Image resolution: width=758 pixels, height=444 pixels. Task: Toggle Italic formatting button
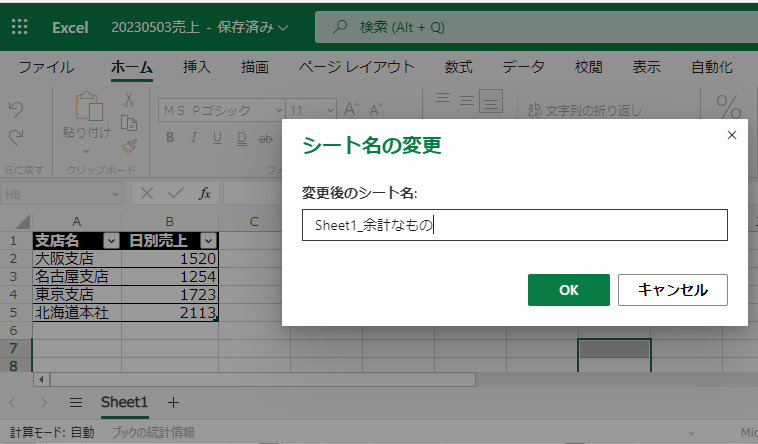click(193, 138)
